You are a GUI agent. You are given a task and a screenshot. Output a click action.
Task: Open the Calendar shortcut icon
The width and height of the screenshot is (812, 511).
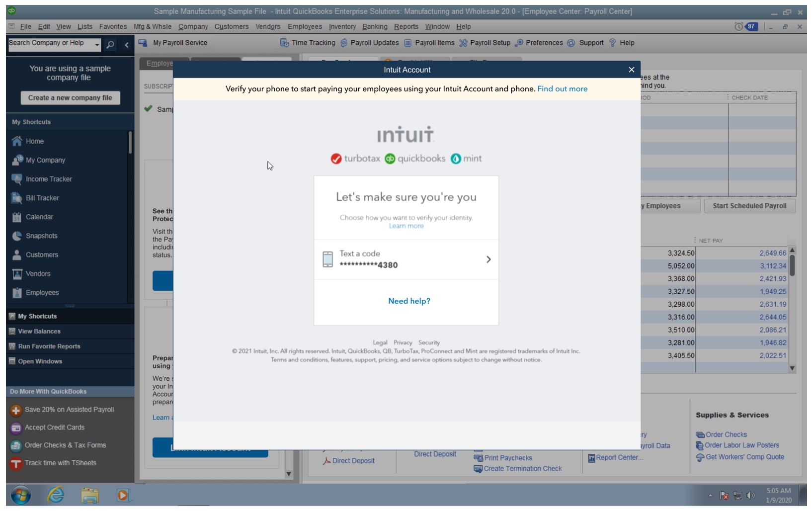pyautogui.click(x=17, y=217)
